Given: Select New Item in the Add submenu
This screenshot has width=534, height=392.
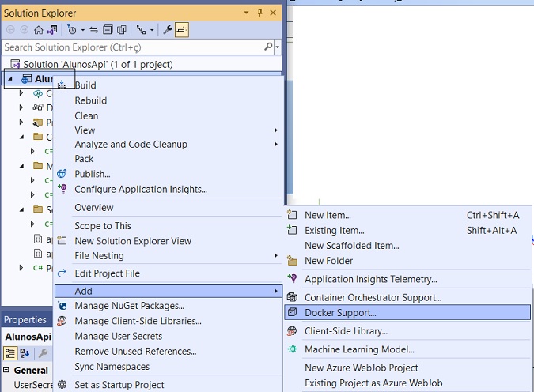Looking at the screenshot, I should click(x=328, y=215).
